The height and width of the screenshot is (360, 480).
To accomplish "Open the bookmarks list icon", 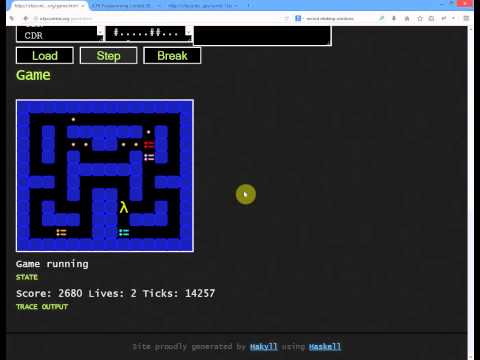I will [431, 19].
